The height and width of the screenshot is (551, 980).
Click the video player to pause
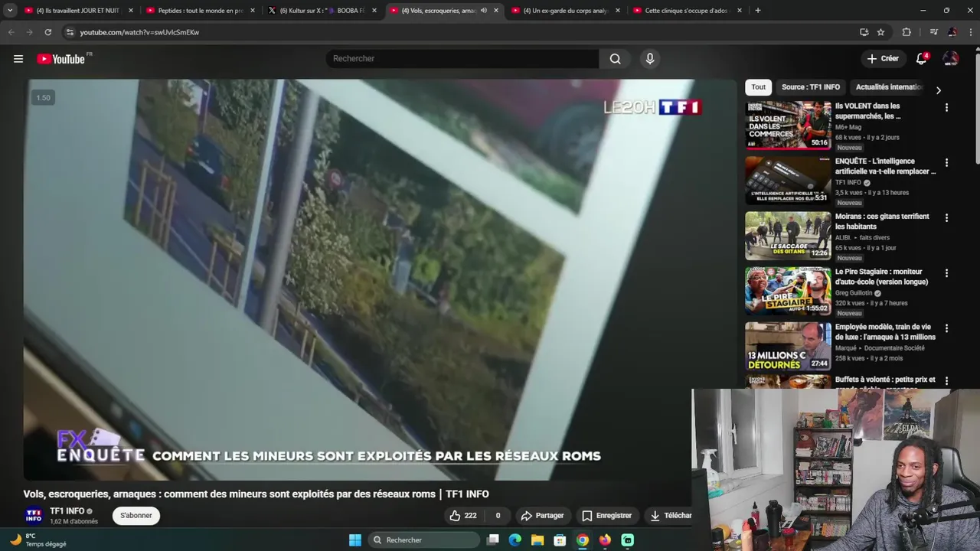pos(380,279)
